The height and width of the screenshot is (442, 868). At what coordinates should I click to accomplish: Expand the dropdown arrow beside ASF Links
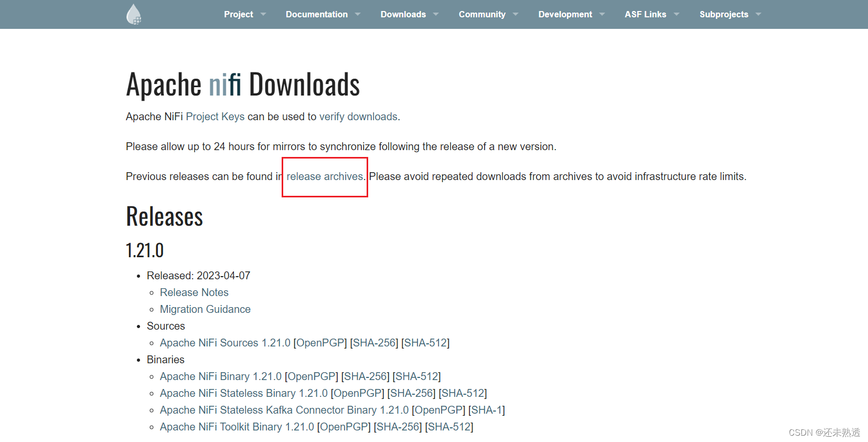677,14
